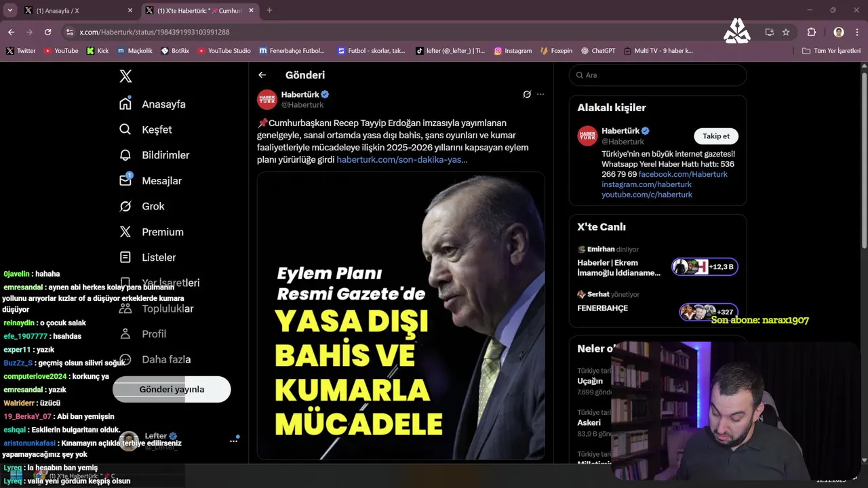The image size is (868, 488).
Task: Open Instagram bookmark
Action: pyautogui.click(x=513, y=51)
